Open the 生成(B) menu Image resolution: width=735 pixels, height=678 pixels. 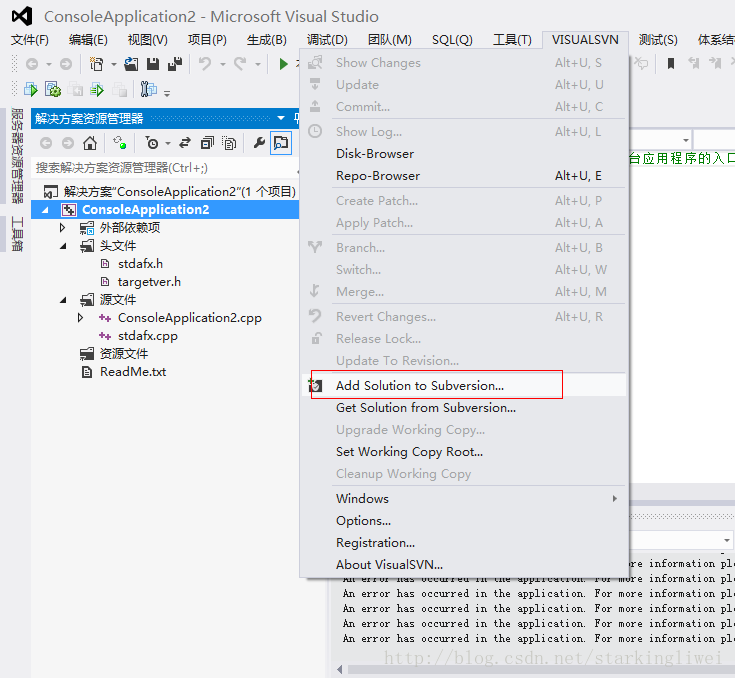267,40
